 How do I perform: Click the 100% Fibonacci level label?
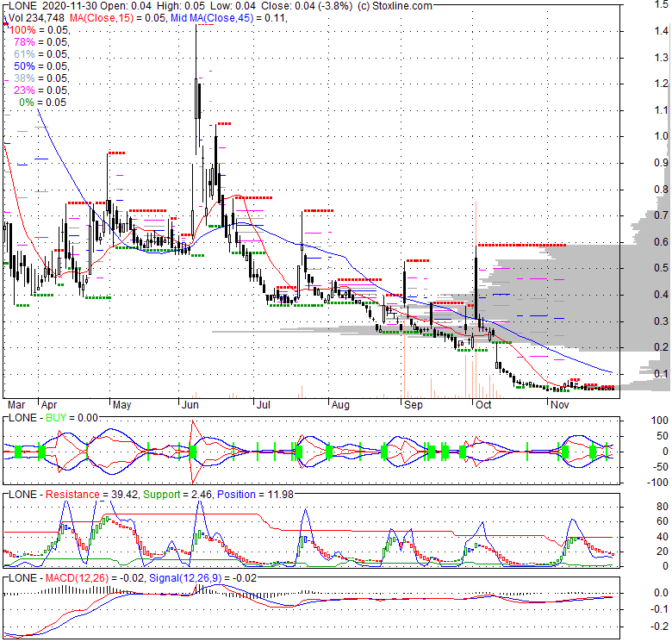tap(22, 30)
